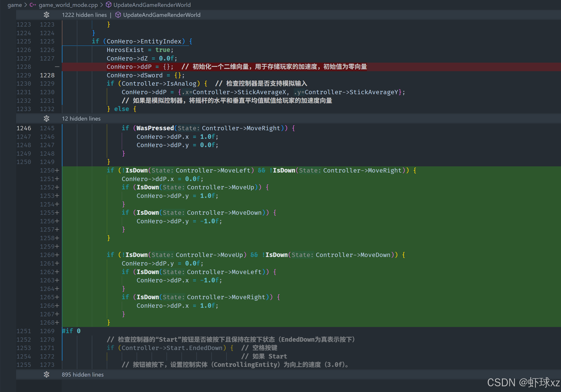Open the 'game' folder breadcrumb

click(14, 5)
